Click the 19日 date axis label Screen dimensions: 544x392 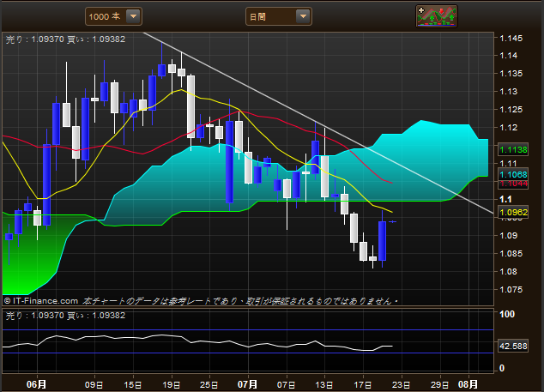171,385
